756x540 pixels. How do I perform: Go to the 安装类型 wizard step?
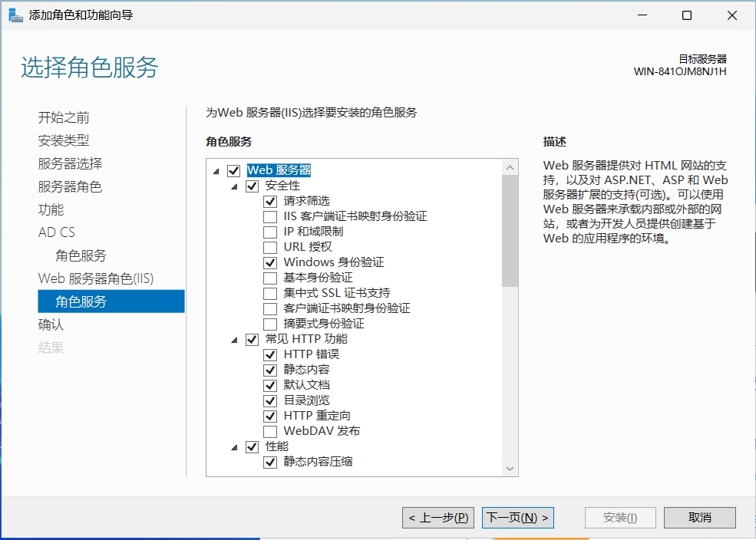click(64, 140)
